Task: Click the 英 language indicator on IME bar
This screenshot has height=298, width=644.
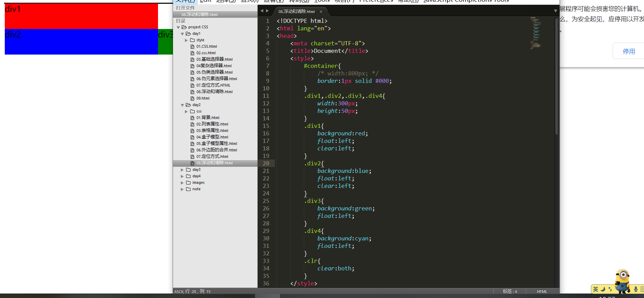Action: 596,289
